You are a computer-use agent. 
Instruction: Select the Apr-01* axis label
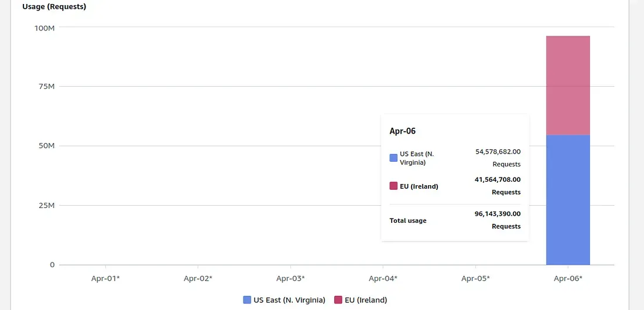point(105,278)
